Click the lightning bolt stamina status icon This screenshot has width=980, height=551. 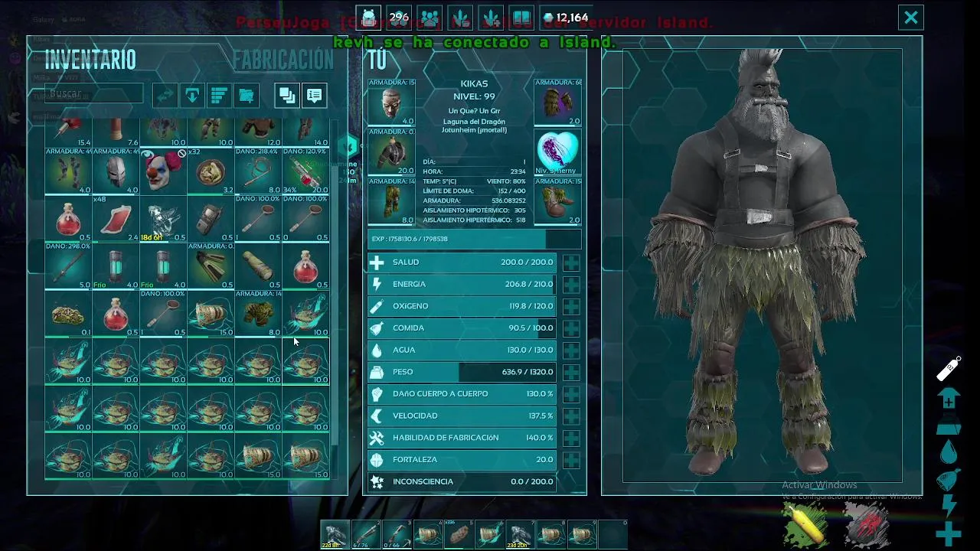949,505
